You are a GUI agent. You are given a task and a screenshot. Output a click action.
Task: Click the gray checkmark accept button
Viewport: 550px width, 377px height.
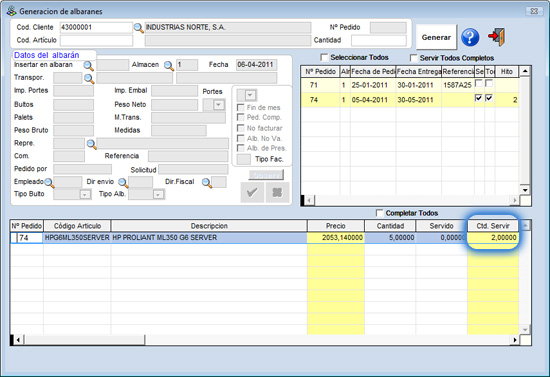click(252, 192)
